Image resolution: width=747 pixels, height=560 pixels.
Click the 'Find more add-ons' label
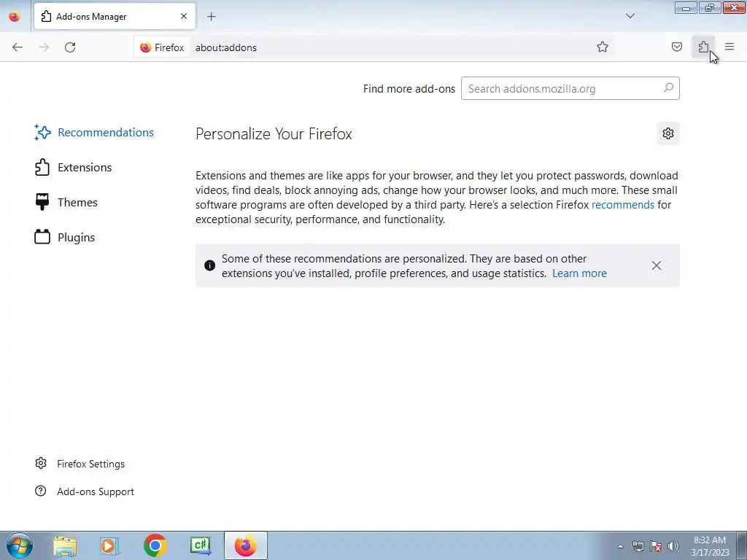[x=409, y=88]
